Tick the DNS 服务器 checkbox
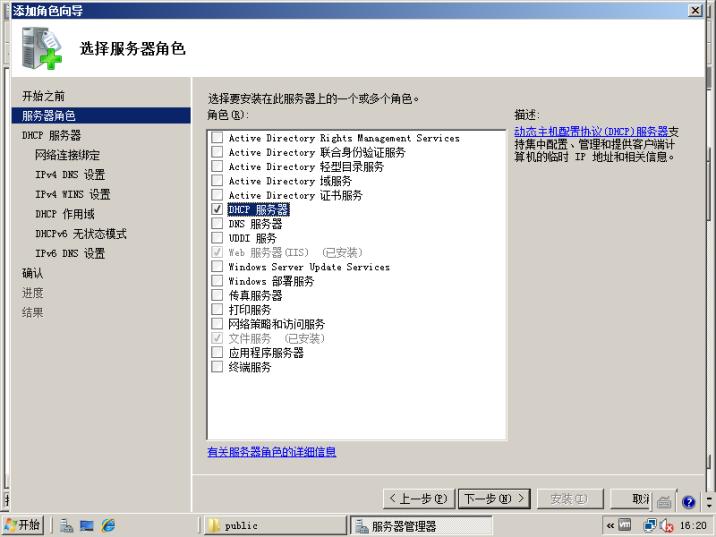This screenshot has width=716, height=537. click(x=217, y=224)
